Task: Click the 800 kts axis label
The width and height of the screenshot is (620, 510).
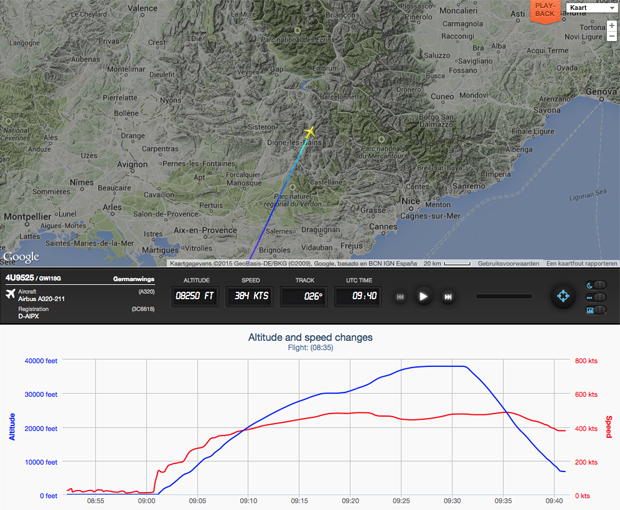Action: (586, 361)
